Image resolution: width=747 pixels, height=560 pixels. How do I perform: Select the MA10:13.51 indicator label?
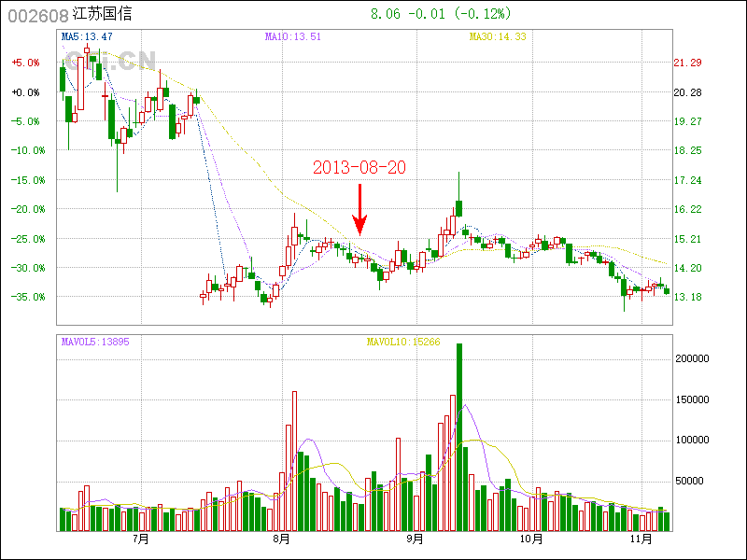pyautogui.click(x=292, y=37)
